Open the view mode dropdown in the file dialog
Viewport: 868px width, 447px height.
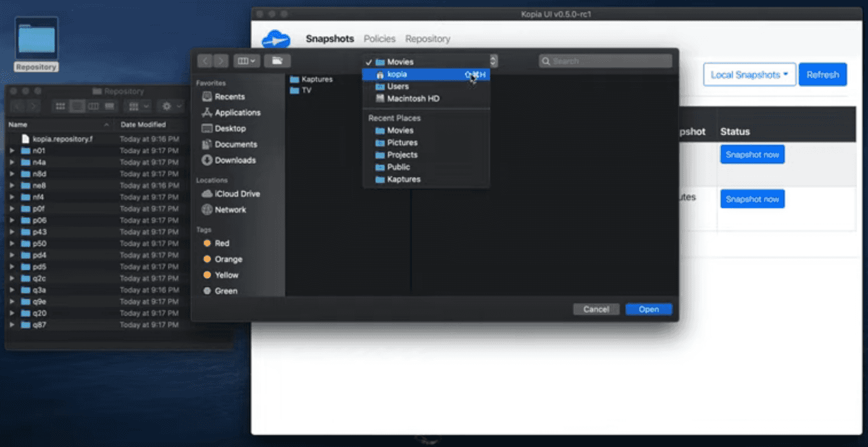(x=246, y=61)
